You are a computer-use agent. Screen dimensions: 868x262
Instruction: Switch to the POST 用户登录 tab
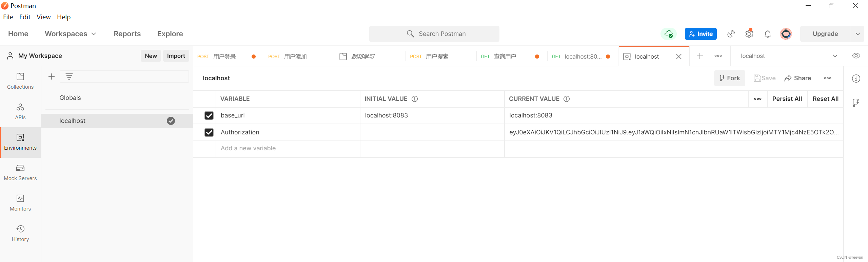[x=229, y=57]
